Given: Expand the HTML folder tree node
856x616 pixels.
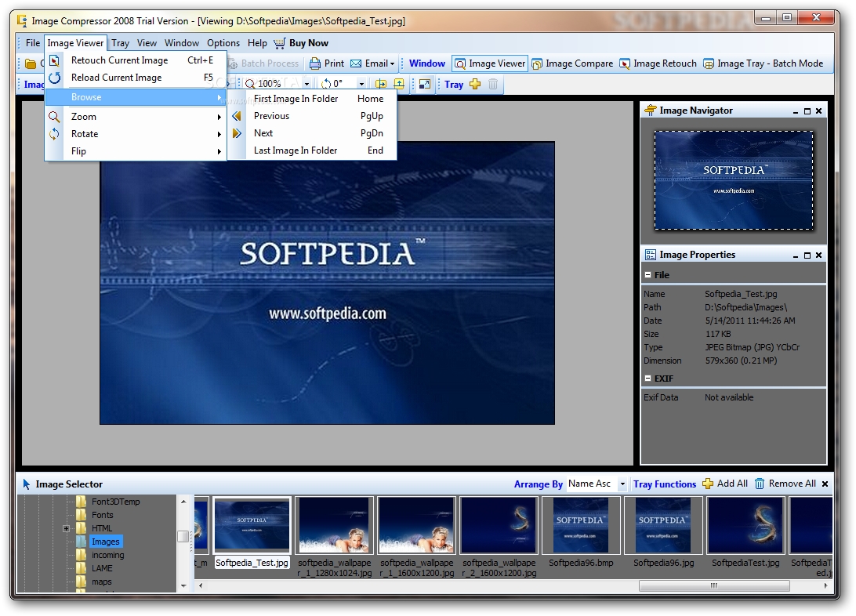Looking at the screenshot, I should tap(66, 528).
